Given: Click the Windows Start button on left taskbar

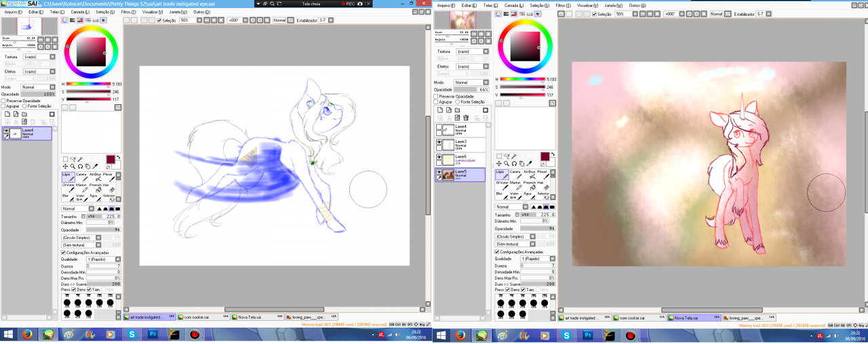Looking at the screenshot, I should coord(7,335).
